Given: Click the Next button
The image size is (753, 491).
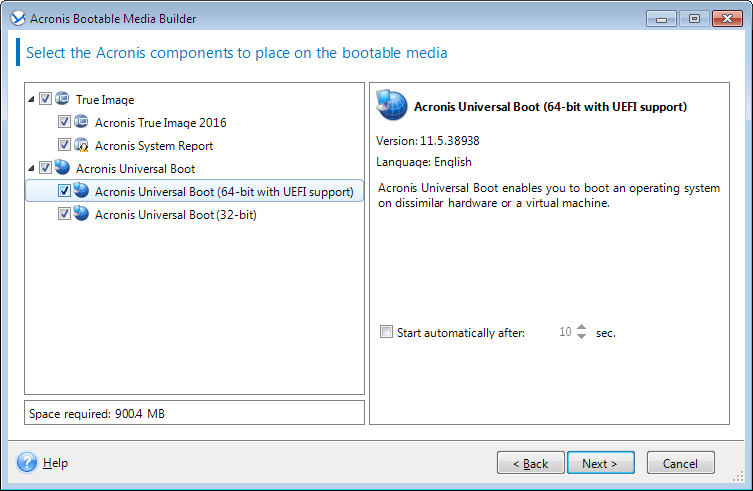Looking at the screenshot, I should (600, 463).
